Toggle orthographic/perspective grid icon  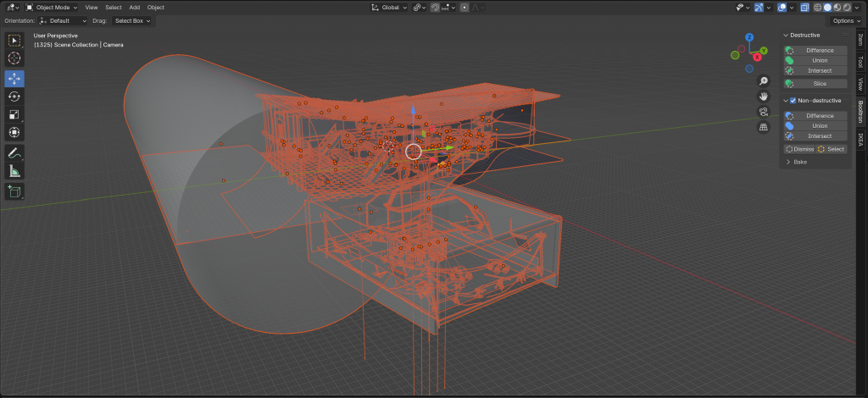point(764,127)
